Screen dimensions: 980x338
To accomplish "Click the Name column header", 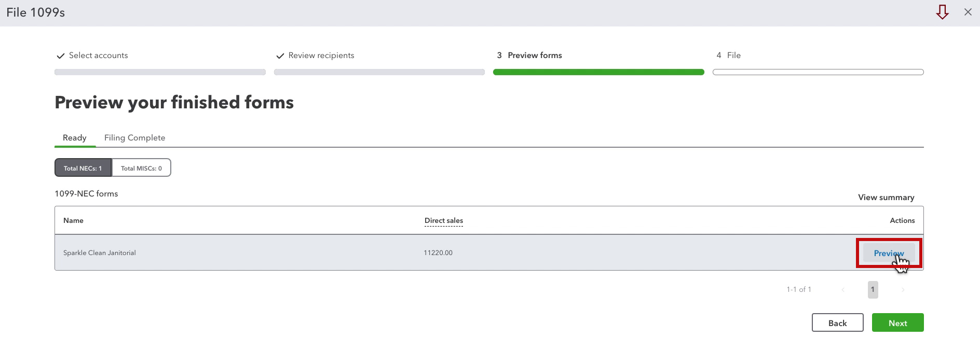I will pyautogui.click(x=73, y=221).
